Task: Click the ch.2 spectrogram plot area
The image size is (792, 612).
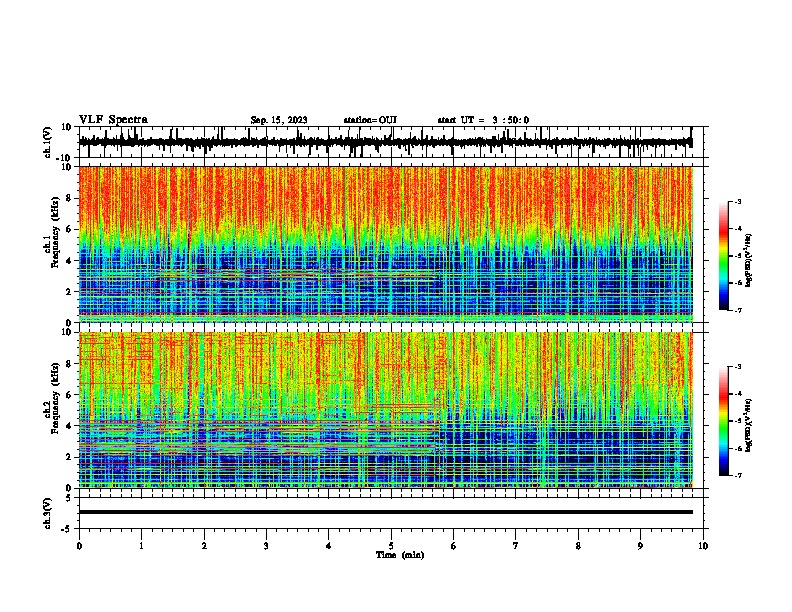Action: point(386,410)
